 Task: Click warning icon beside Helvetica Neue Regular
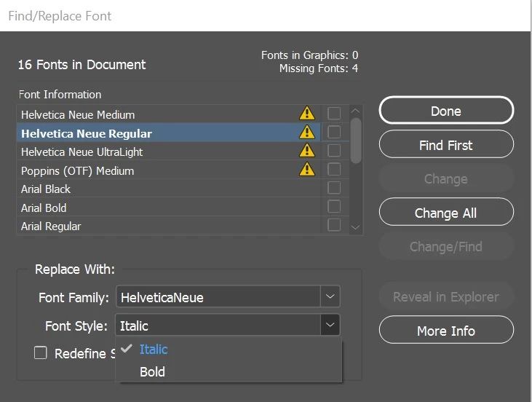307,133
